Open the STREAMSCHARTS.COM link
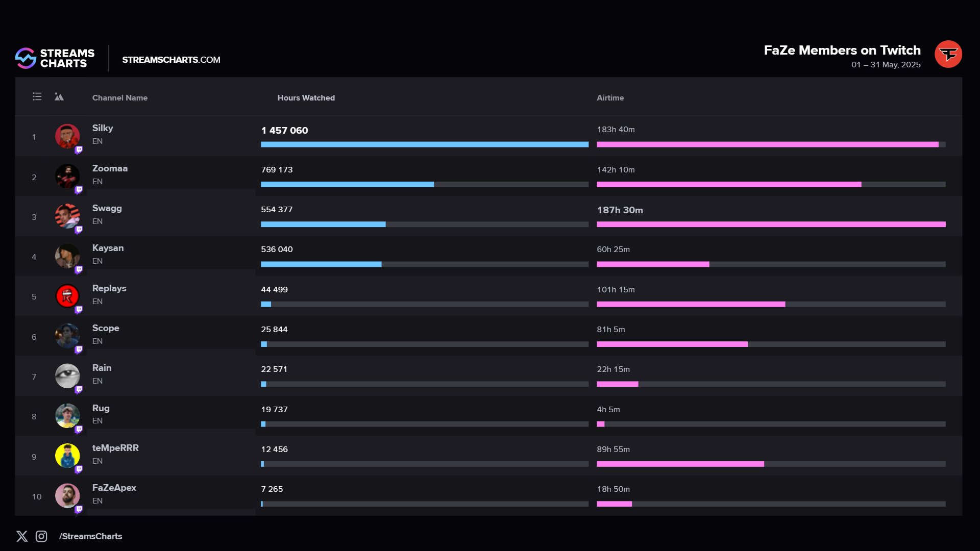 (x=171, y=60)
